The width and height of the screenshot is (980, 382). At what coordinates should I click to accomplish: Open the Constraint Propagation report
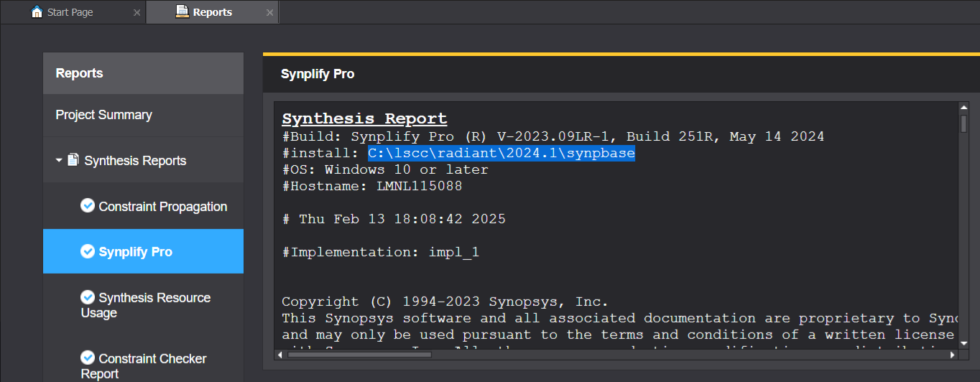[x=143, y=207]
